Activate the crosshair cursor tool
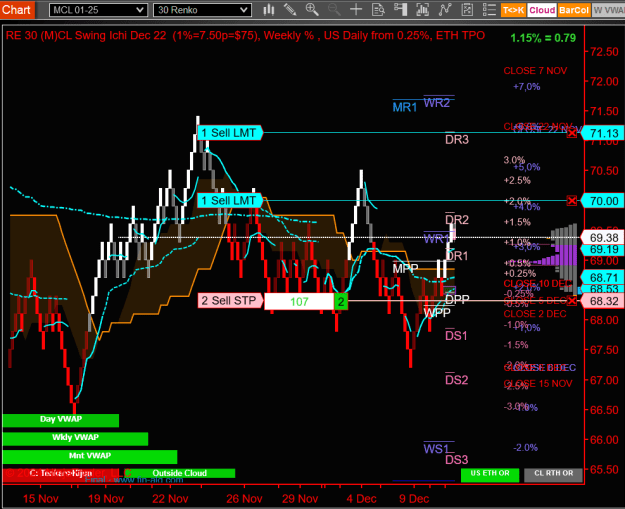The width and height of the screenshot is (625, 509). [x=356, y=10]
